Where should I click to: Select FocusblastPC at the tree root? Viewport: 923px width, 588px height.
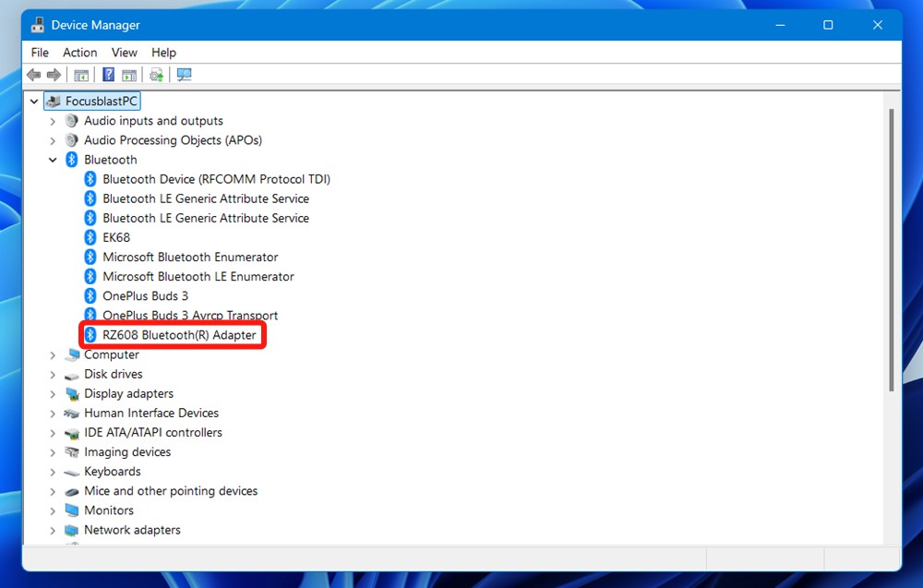(x=99, y=101)
